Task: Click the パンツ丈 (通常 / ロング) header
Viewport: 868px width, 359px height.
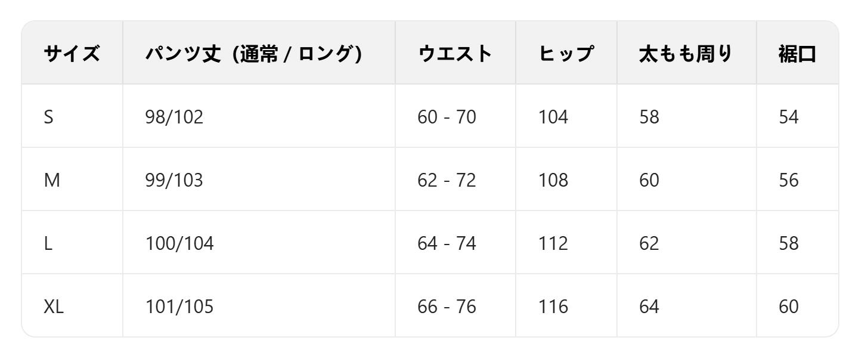Action: (255, 53)
